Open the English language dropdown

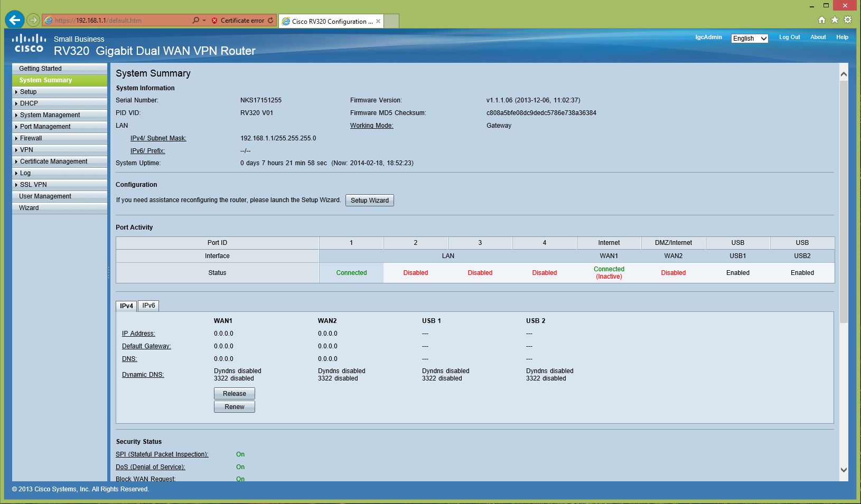(x=750, y=39)
